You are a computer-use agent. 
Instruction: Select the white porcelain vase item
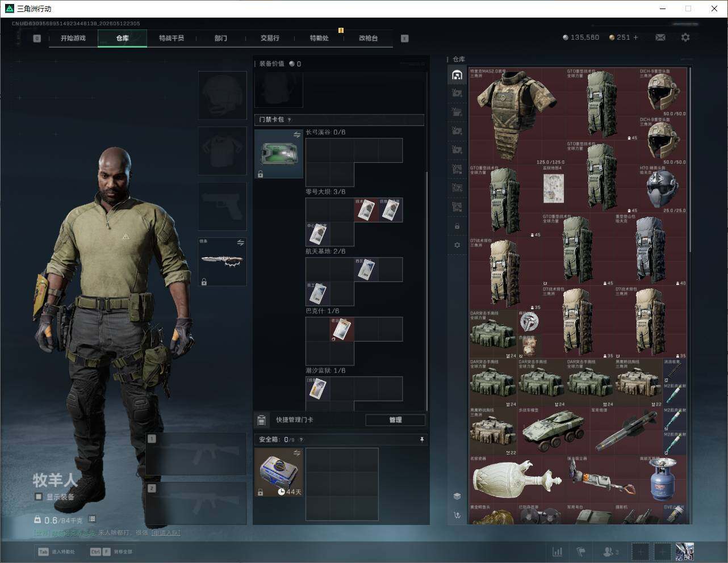click(x=517, y=478)
